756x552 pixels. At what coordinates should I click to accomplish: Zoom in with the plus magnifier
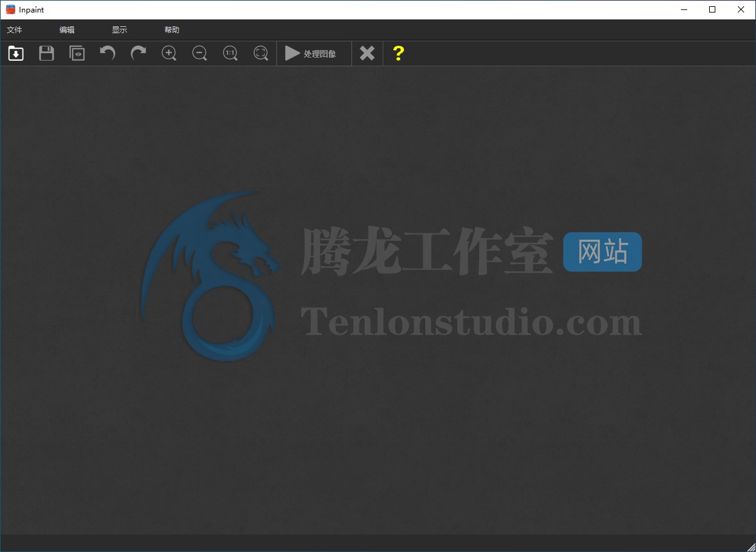pos(169,53)
